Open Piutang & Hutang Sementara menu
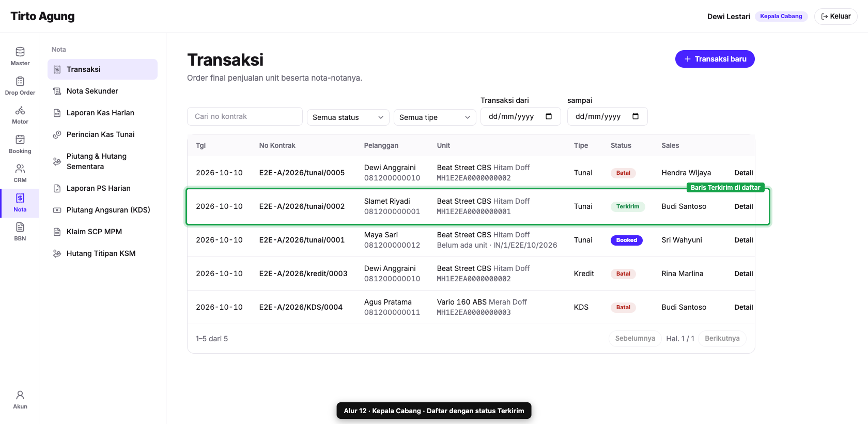 tap(102, 161)
